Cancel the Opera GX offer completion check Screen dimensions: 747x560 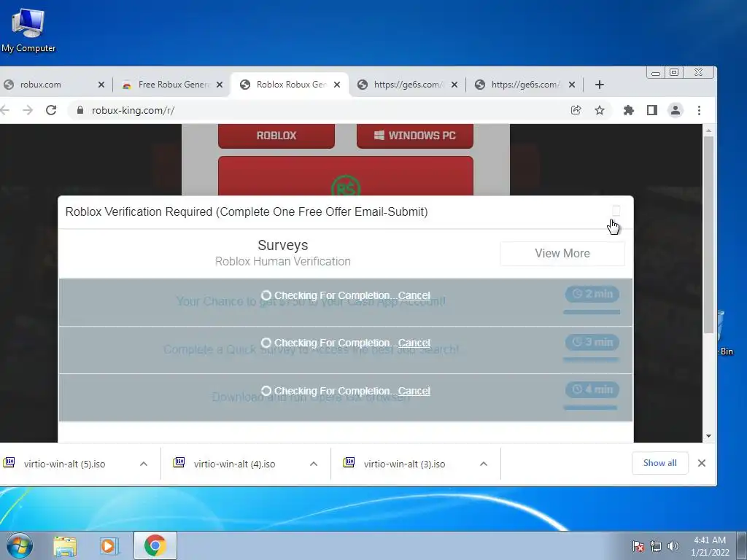point(414,391)
